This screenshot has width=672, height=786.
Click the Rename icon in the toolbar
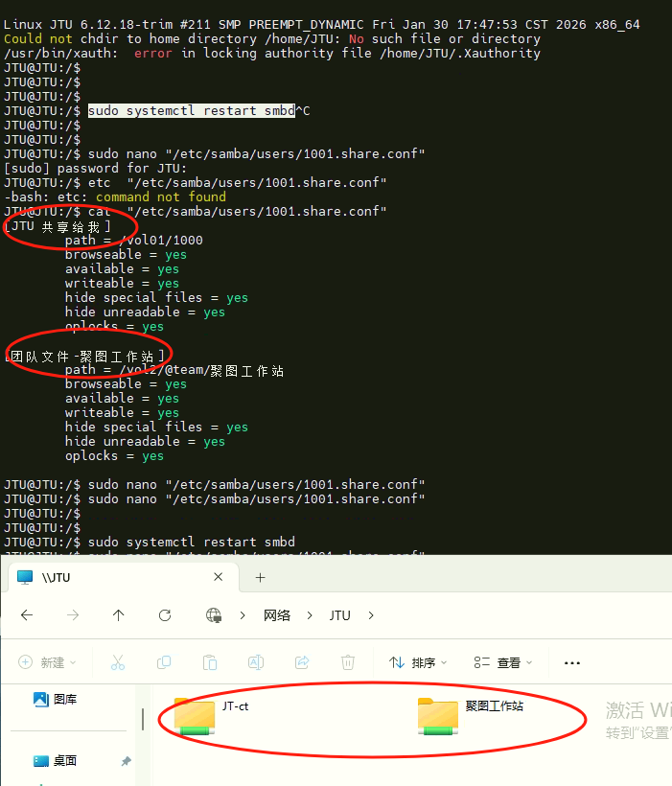(256, 662)
